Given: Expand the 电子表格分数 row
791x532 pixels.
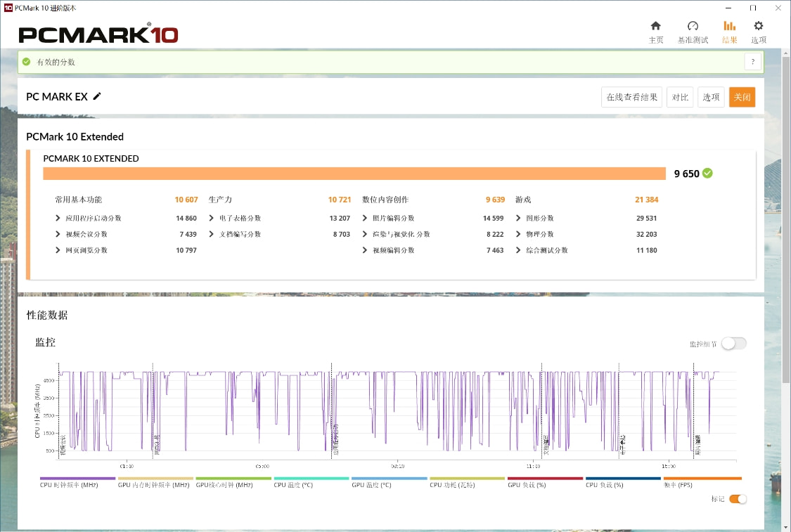Looking at the screenshot, I should point(212,219).
